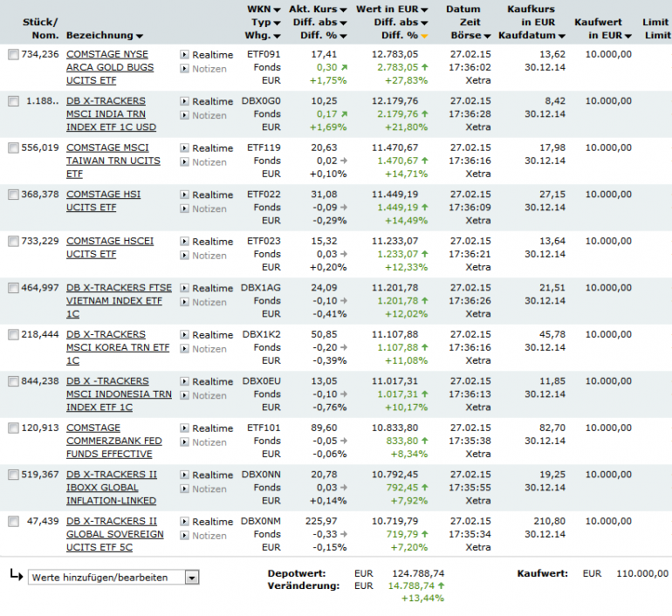Click Realtime arrow icon for IBOXX GLOBAL INFLATION-LINKED
Viewport: 672px width, 616px height.
click(x=184, y=475)
